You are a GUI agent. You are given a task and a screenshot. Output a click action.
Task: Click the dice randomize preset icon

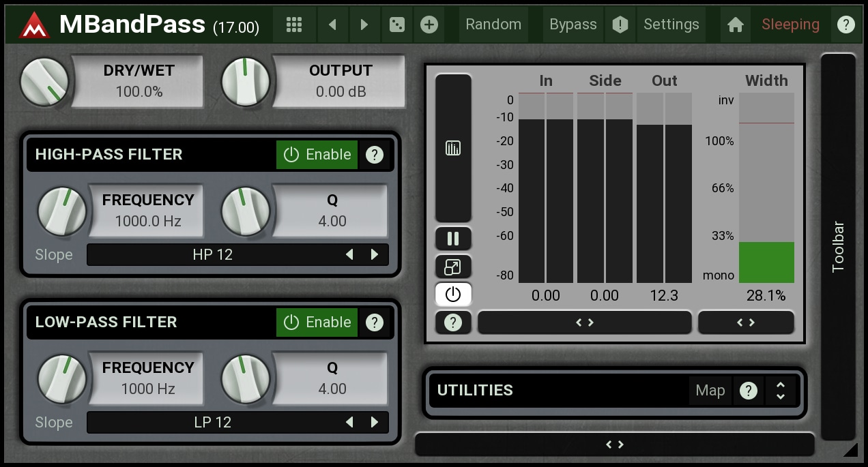(396, 25)
